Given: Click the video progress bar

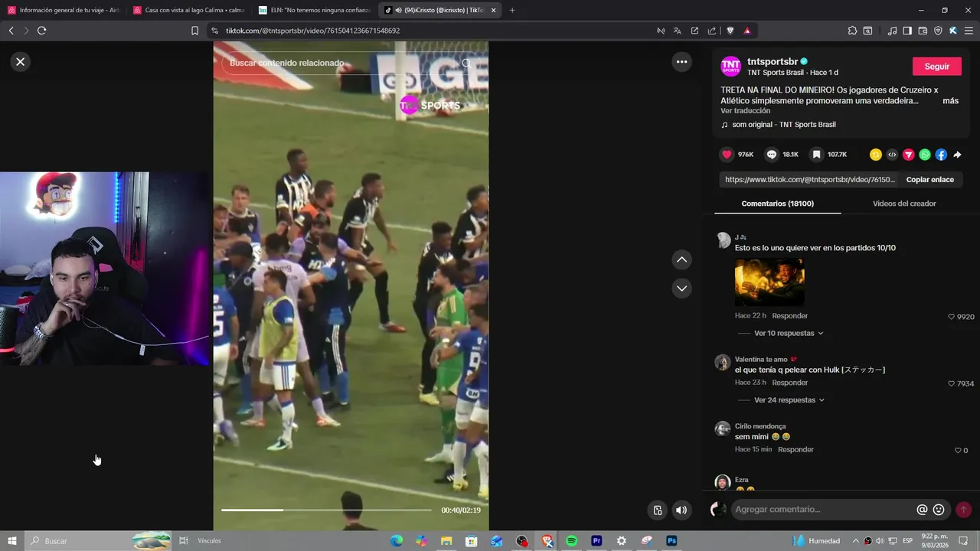Looking at the screenshot, I should click(x=327, y=510).
